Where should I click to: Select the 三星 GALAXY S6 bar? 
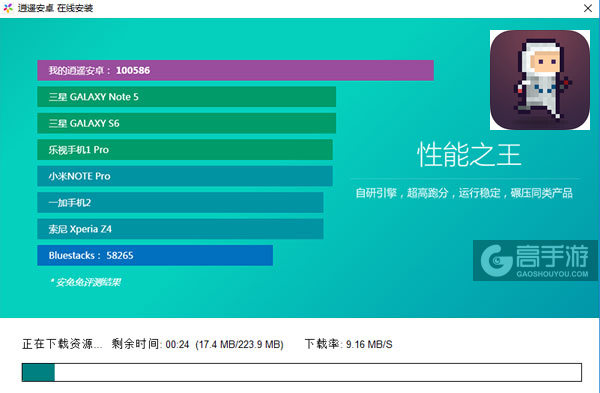[186, 123]
